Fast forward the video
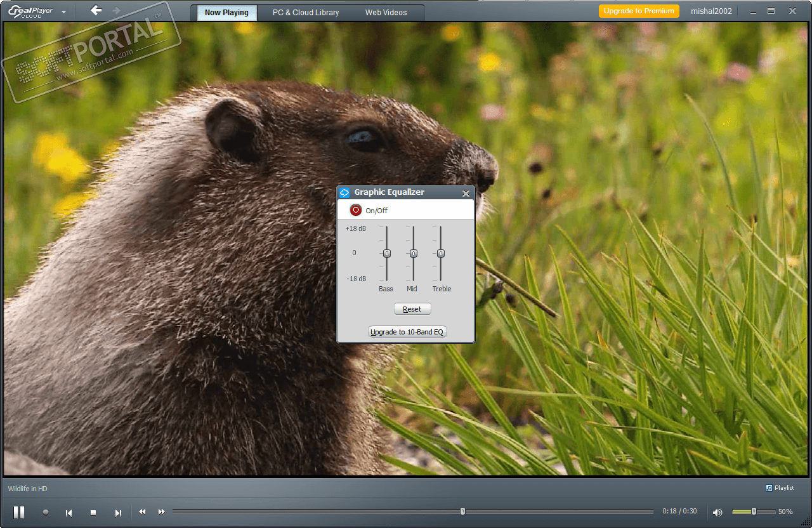The image size is (812, 528). click(162, 511)
